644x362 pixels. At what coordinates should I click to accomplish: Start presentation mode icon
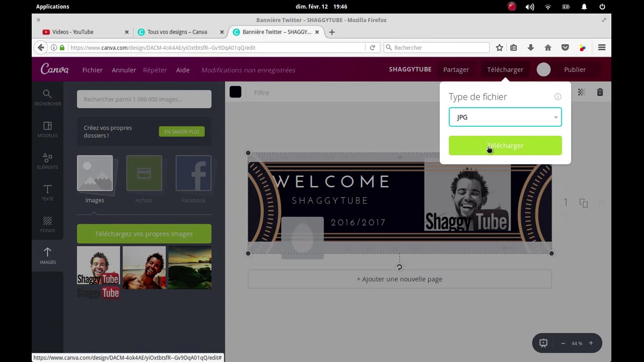(543, 343)
